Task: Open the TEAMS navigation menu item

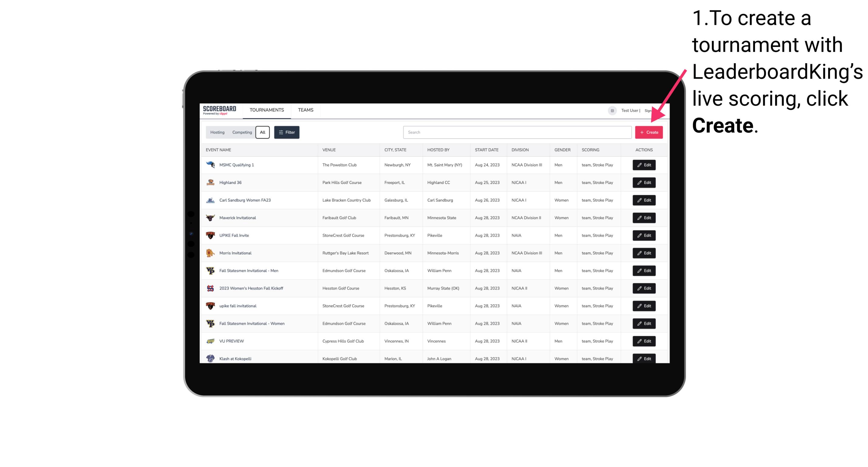Action: [x=306, y=110]
